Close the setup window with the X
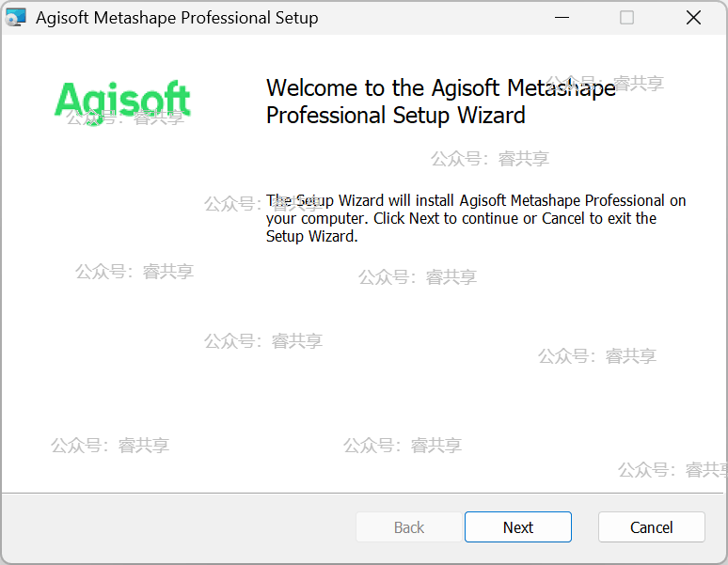The width and height of the screenshot is (728, 565). (693, 18)
